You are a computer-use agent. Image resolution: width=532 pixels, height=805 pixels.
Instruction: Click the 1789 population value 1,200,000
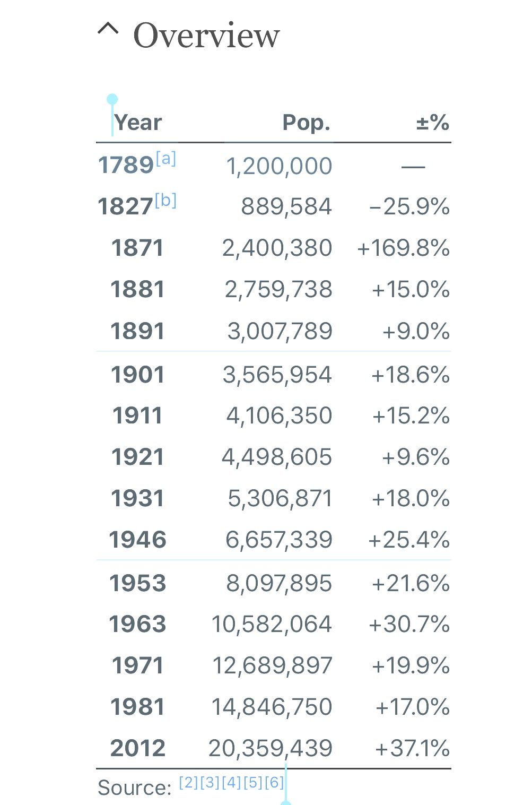tap(279, 166)
